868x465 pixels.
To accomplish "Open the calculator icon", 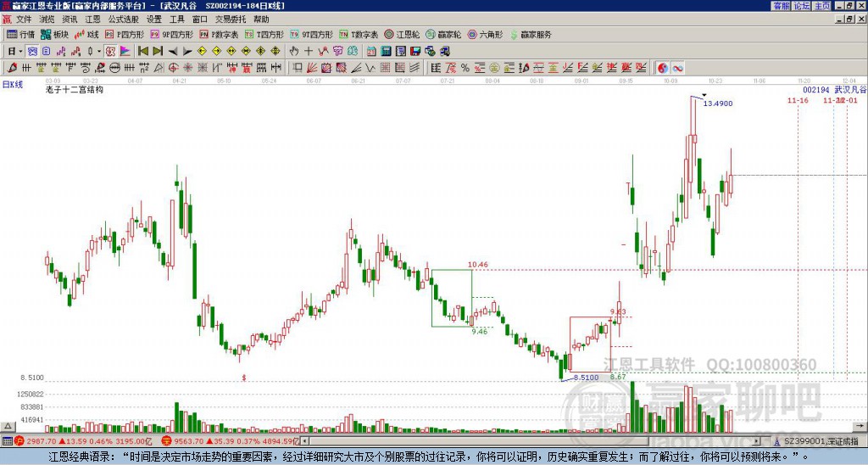I will 386,51.
